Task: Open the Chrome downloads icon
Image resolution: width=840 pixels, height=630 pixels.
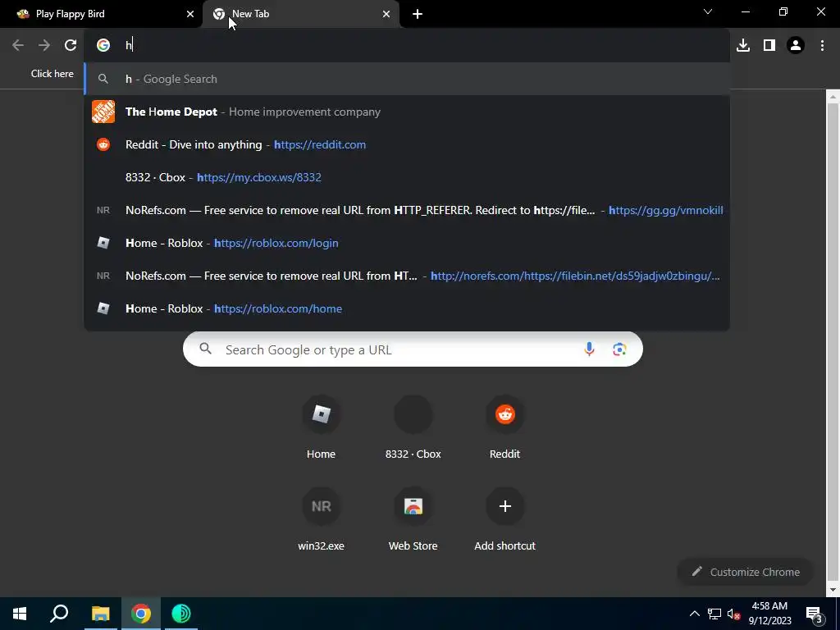Action: 743,46
